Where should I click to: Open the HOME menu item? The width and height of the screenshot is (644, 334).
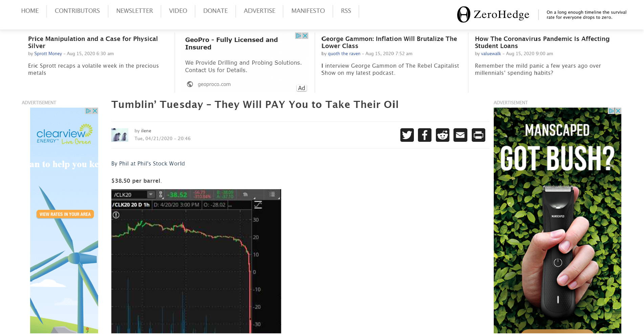click(30, 11)
